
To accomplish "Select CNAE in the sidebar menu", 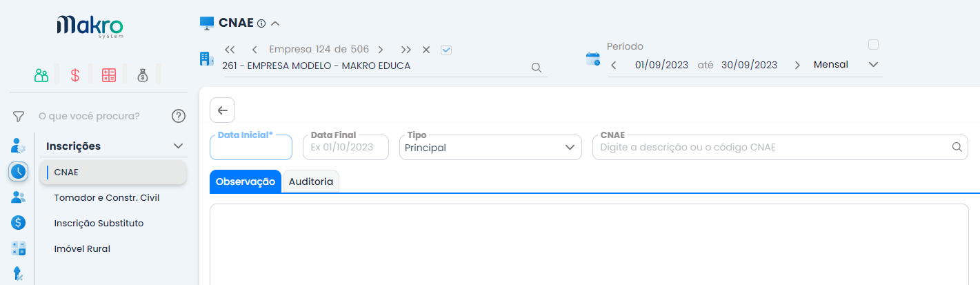I will coord(113,172).
